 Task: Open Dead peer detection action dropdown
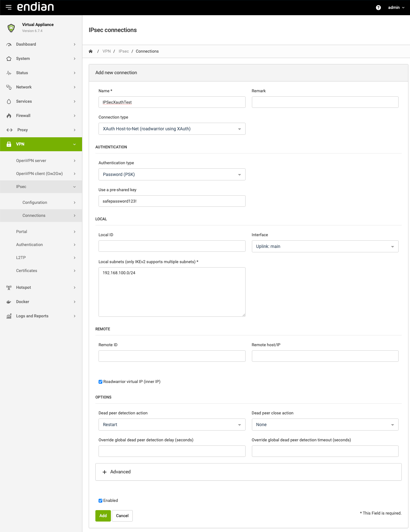pos(172,425)
